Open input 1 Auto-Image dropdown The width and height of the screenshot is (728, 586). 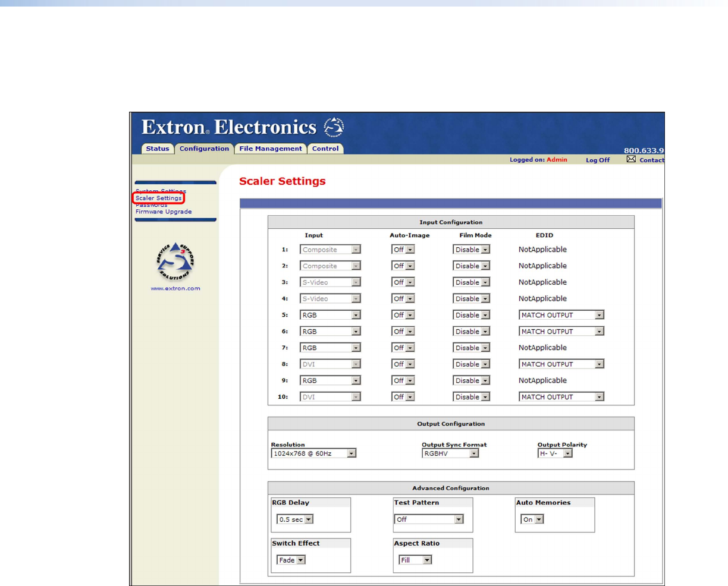click(403, 250)
